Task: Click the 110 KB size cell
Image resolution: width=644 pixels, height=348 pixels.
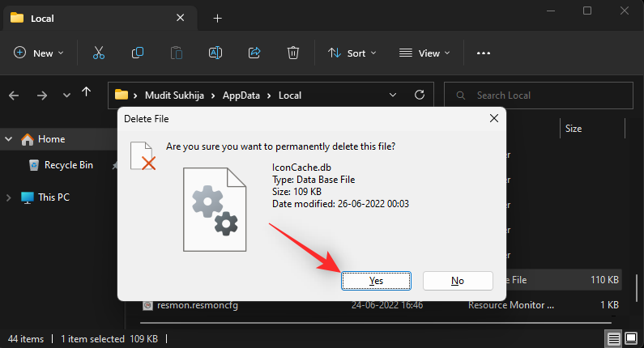Action: tap(604, 280)
